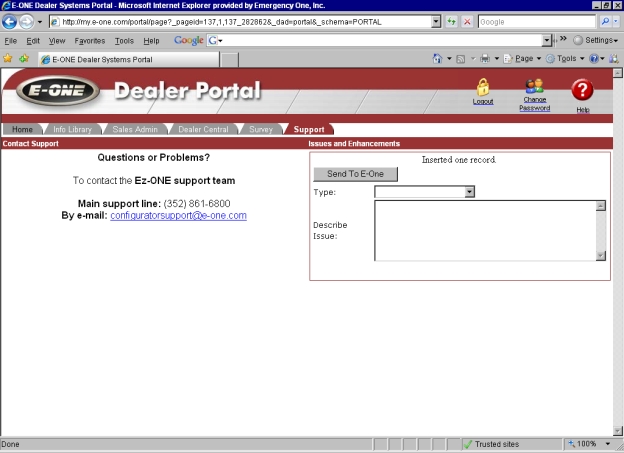Open the Favorites menu
The height and width of the screenshot is (453, 624).
click(x=90, y=41)
